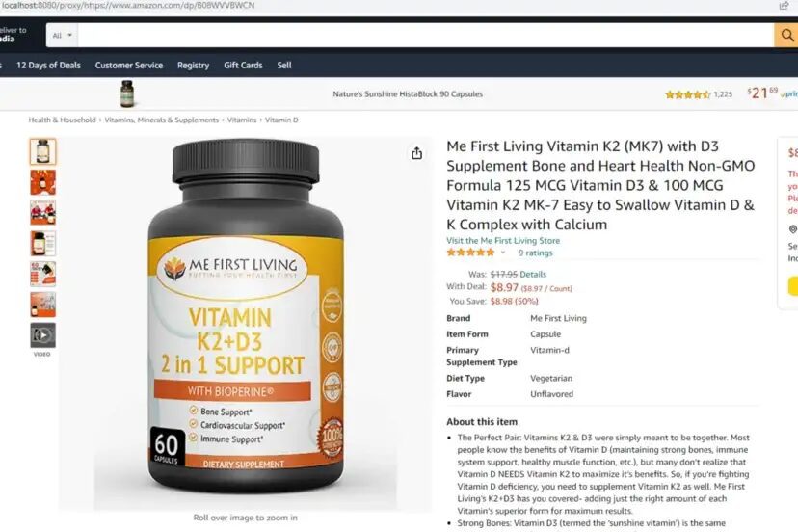The image size is (798, 532).
Task: Select the first bottle thumbnail
Action: point(42,151)
